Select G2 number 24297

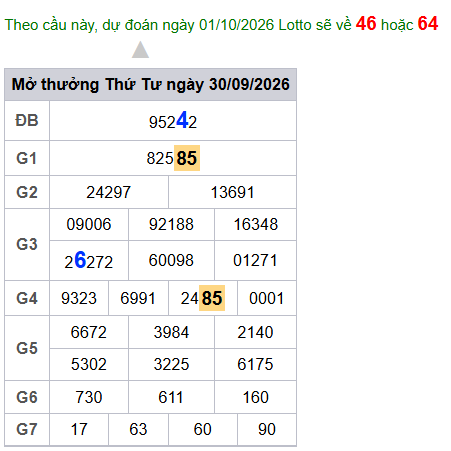tap(109, 192)
